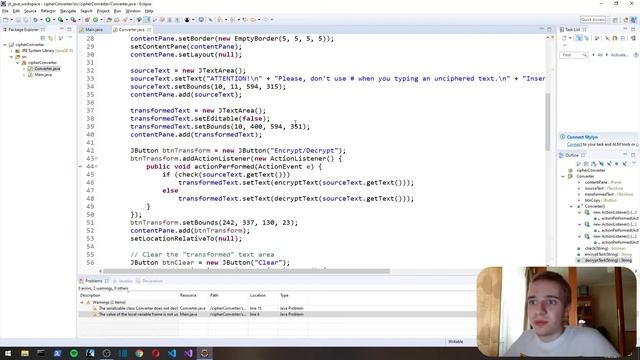Open the Refactor menu
Screen dimensions: 640x360
point(48,11)
